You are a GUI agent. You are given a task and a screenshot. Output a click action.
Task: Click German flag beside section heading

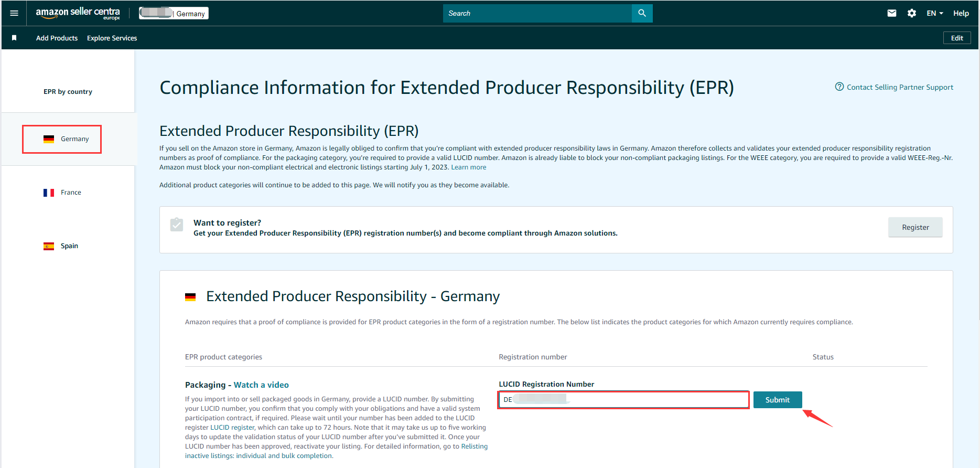190,297
